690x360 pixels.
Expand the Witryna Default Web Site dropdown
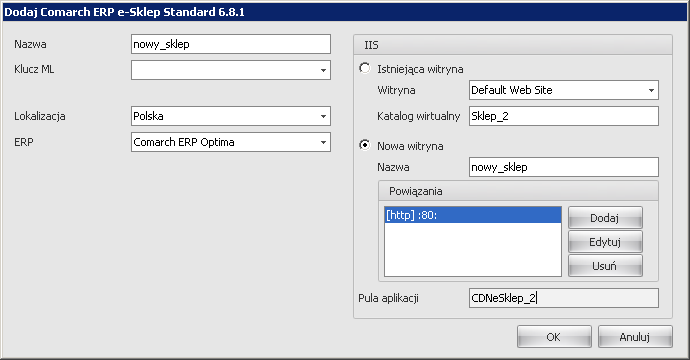[x=564, y=90]
